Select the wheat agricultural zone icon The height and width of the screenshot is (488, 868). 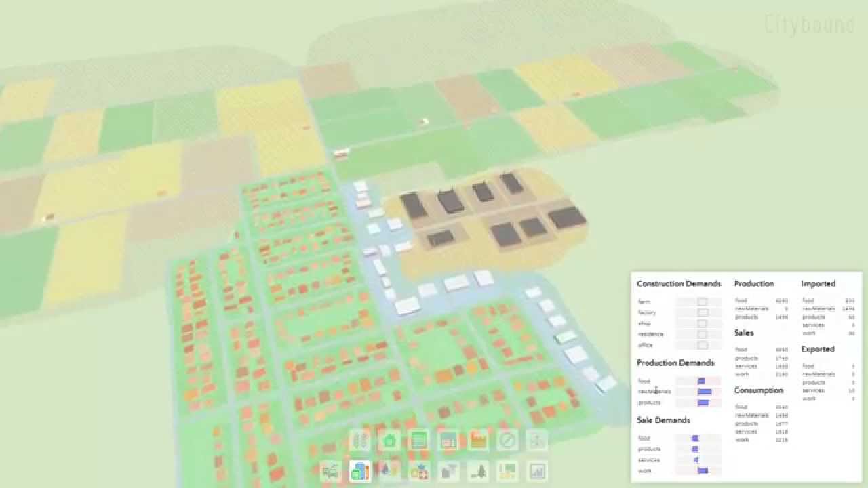[x=360, y=441]
